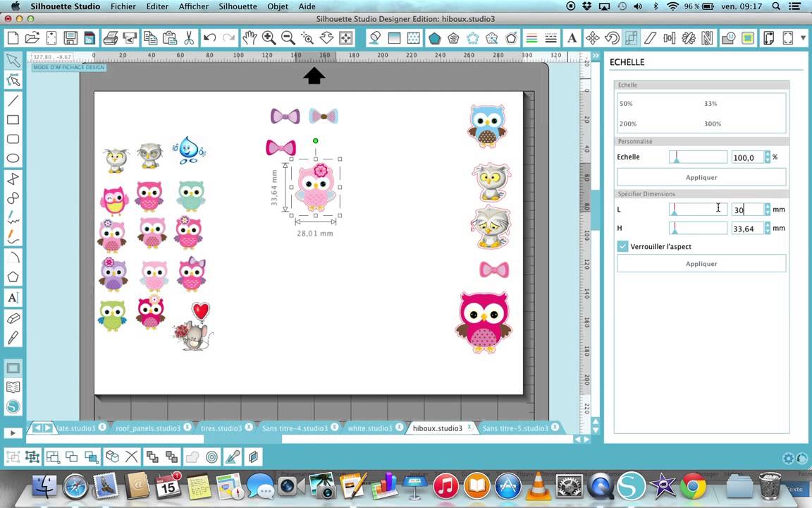
Task: Open the gear preferences icon bottom right
Action: [788, 458]
